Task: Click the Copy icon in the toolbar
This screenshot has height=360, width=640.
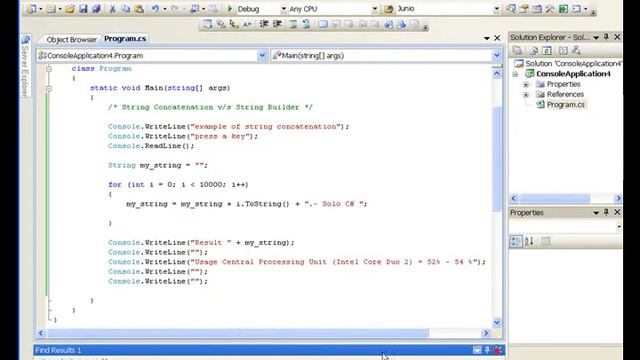Action: [126, 9]
